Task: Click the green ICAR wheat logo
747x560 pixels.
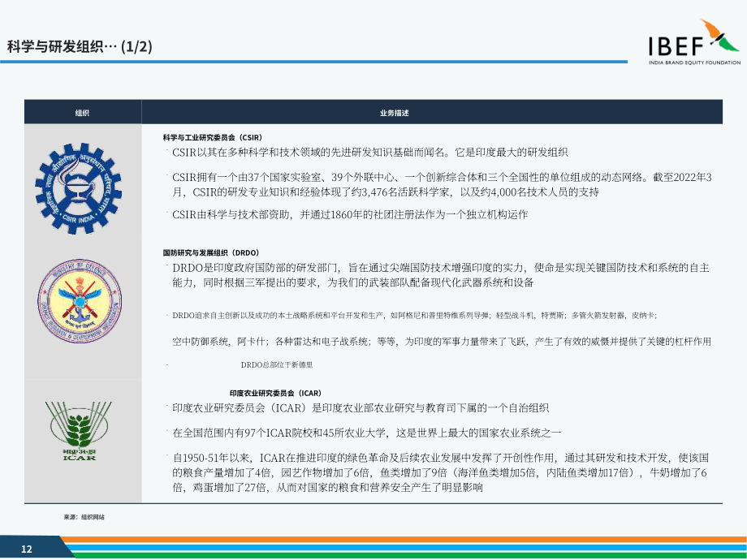Action: point(79,431)
